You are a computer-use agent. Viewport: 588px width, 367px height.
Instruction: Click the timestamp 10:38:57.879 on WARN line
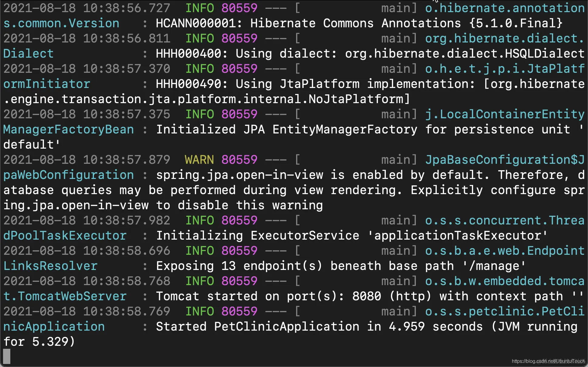coord(126,160)
